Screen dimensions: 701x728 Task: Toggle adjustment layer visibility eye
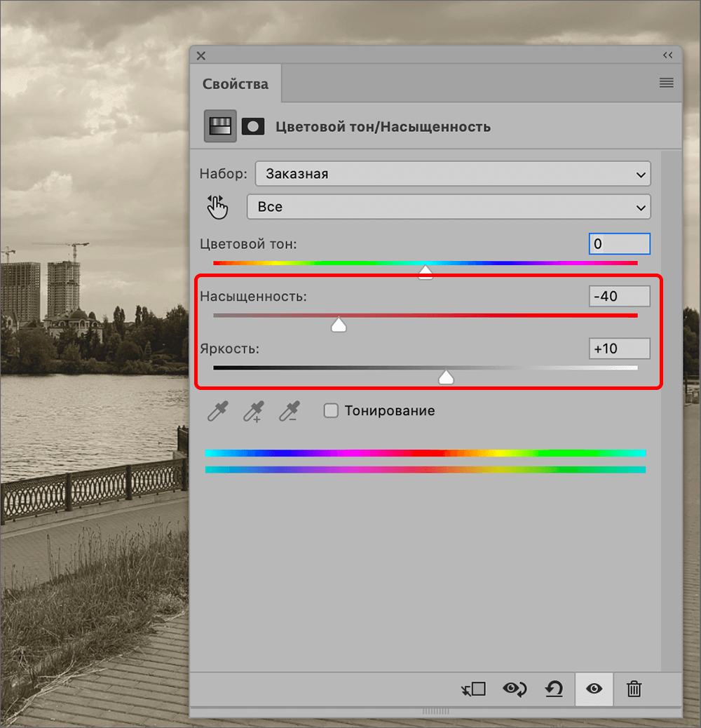pyautogui.click(x=594, y=689)
